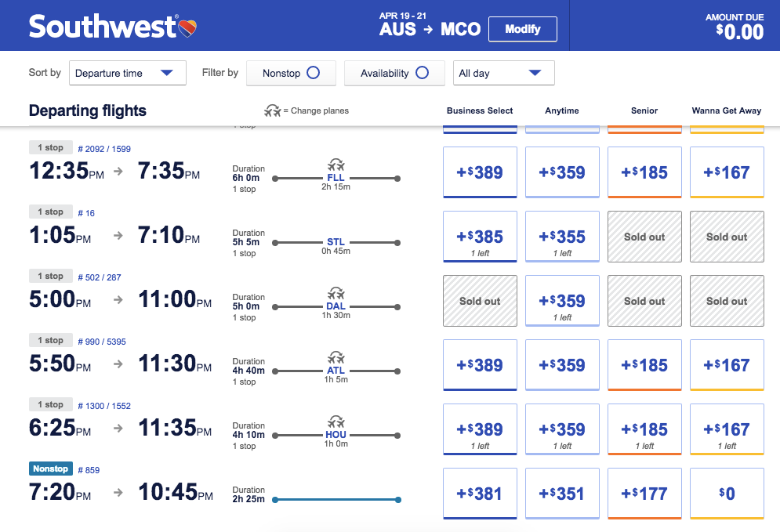Click arrow icon between 1:05PM and 7:10PM
This screenshot has width=780, height=532.
[x=118, y=236]
